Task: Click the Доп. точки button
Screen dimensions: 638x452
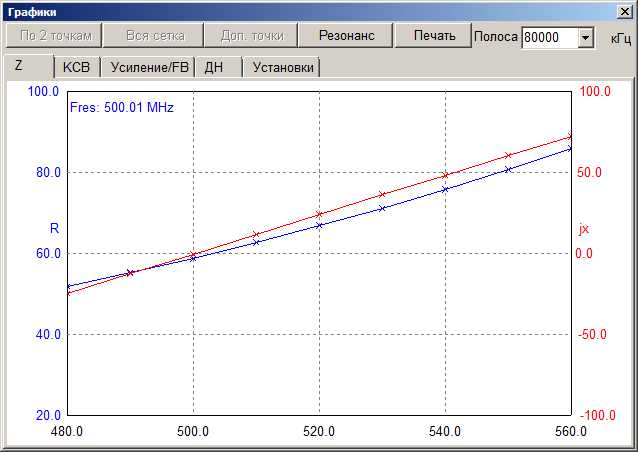Action: pyautogui.click(x=251, y=36)
